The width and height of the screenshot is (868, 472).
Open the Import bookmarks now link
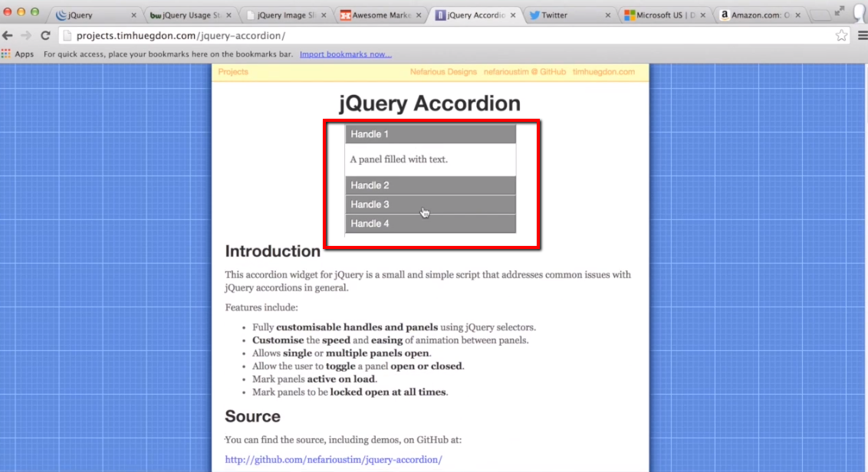click(345, 53)
